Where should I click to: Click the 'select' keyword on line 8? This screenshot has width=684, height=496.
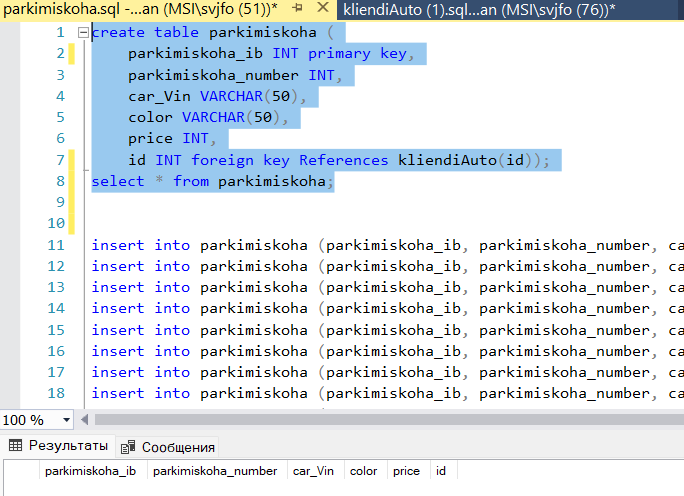(x=118, y=181)
